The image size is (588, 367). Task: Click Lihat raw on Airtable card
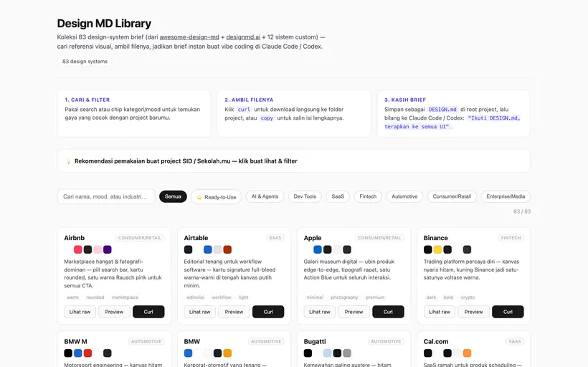(199, 312)
